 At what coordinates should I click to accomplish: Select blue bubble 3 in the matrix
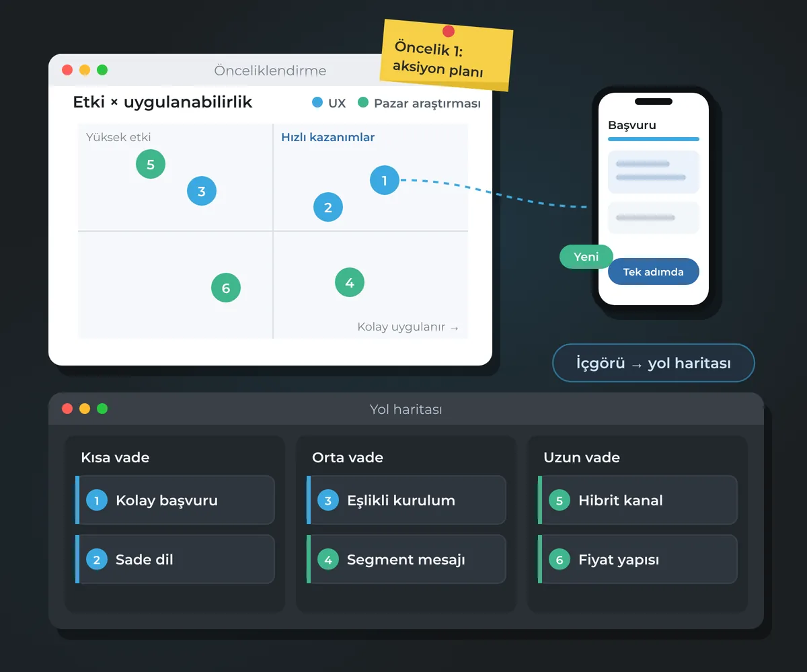[x=202, y=192]
